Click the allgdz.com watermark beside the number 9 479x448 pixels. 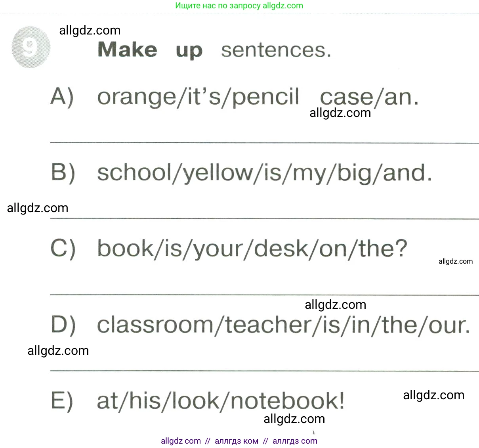pos(90,31)
